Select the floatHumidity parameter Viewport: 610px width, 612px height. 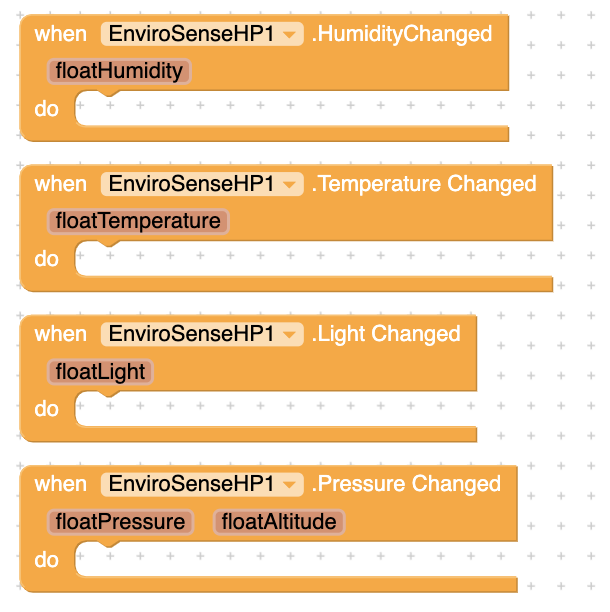click(119, 71)
